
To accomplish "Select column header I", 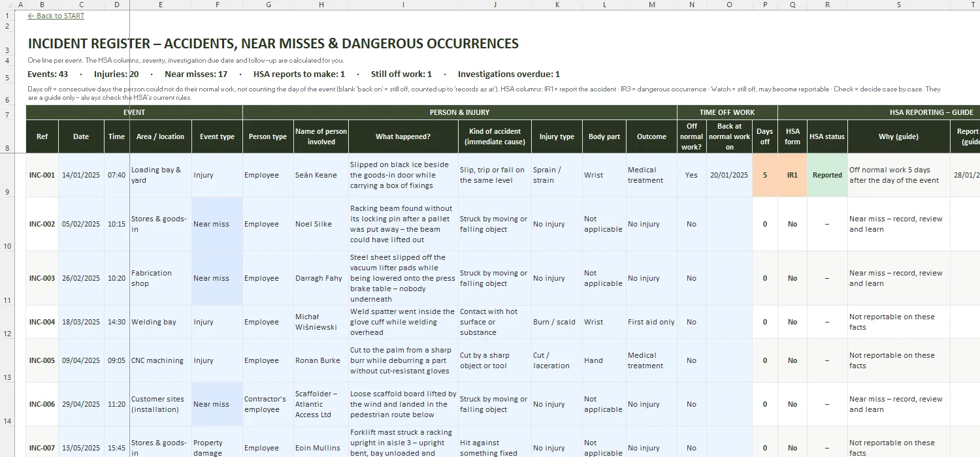I will coord(403,5).
